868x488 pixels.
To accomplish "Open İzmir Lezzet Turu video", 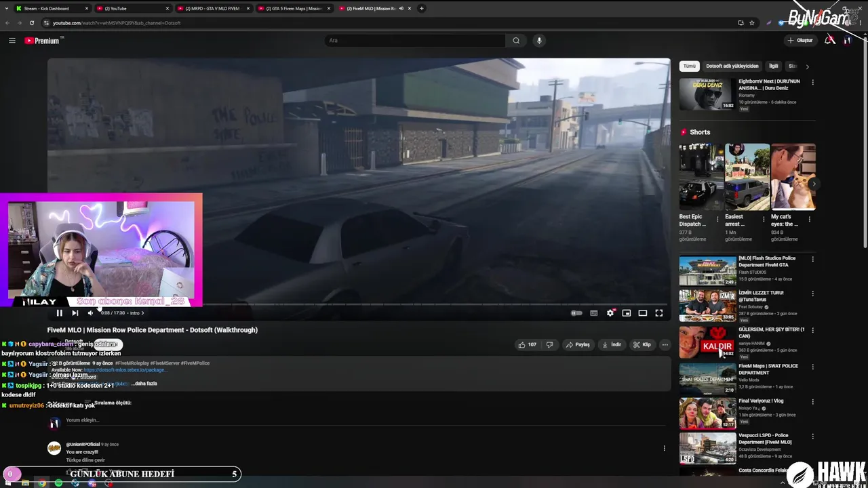I will pyautogui.click(x=707, y=305).
